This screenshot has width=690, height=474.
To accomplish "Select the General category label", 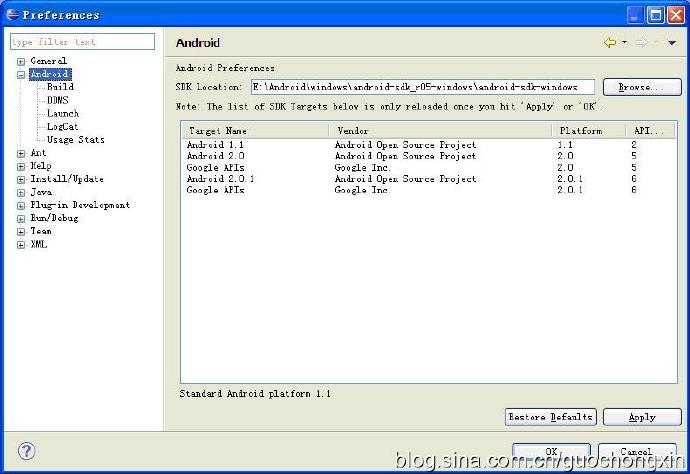I will click(x=48, y=61).
